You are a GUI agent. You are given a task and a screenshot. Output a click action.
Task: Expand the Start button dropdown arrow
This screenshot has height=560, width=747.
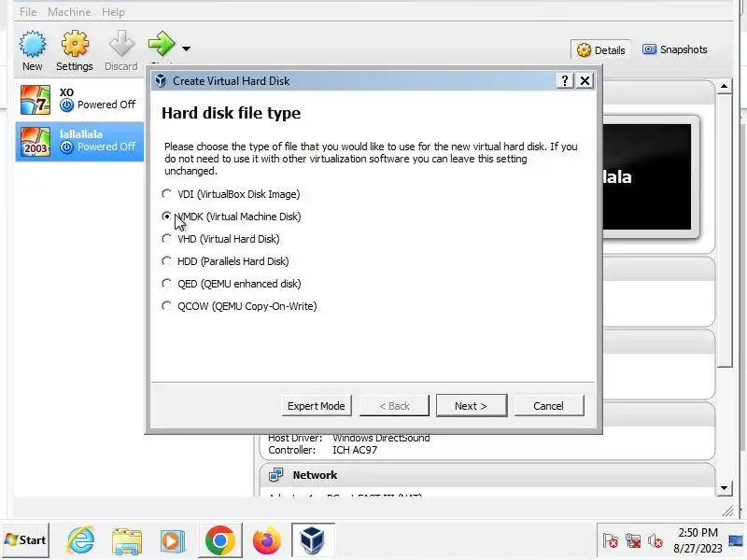[x=186, y=49]
